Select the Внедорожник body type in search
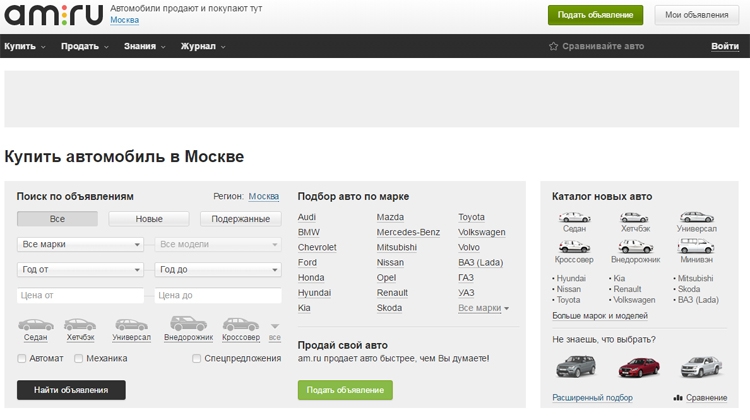The image size is (750, 420). point(188,329)
